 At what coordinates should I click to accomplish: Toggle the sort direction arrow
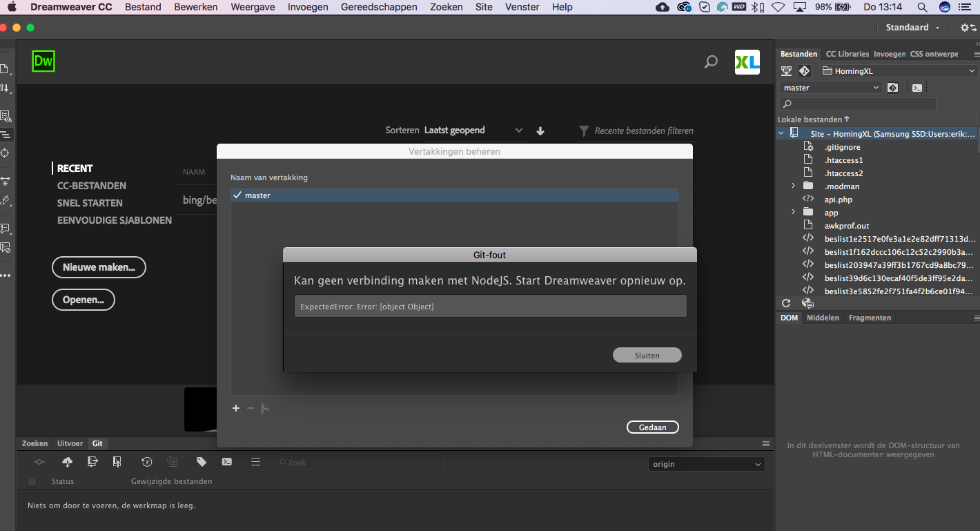[x=540, y=131]
